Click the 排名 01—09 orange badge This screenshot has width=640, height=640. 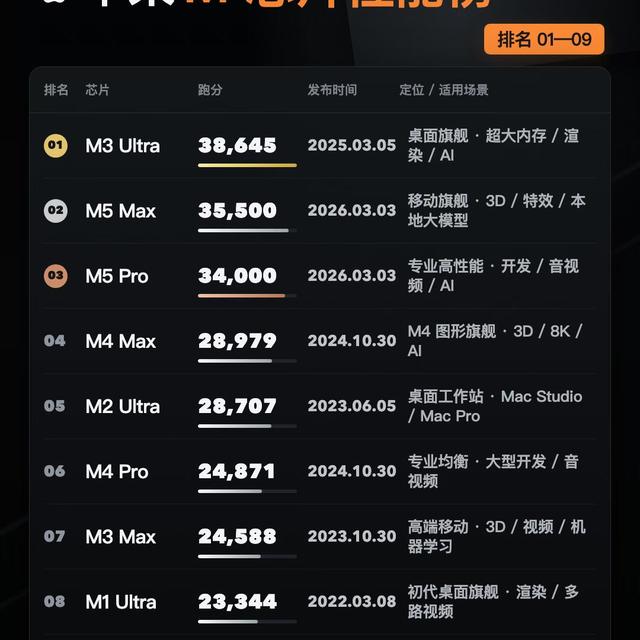[x=544, y=39]
